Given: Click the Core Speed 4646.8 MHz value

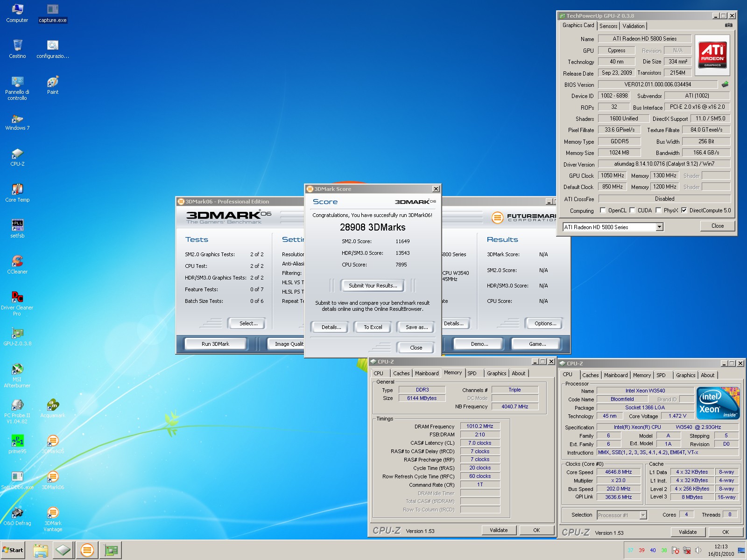Looking at the screenshot, I should (x=619, y=472).
